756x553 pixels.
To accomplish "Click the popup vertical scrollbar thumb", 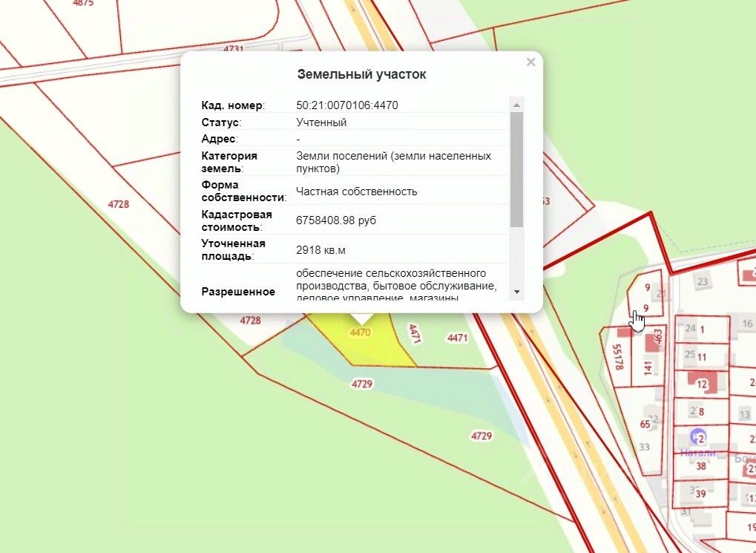I will click(x=516, y=169).
